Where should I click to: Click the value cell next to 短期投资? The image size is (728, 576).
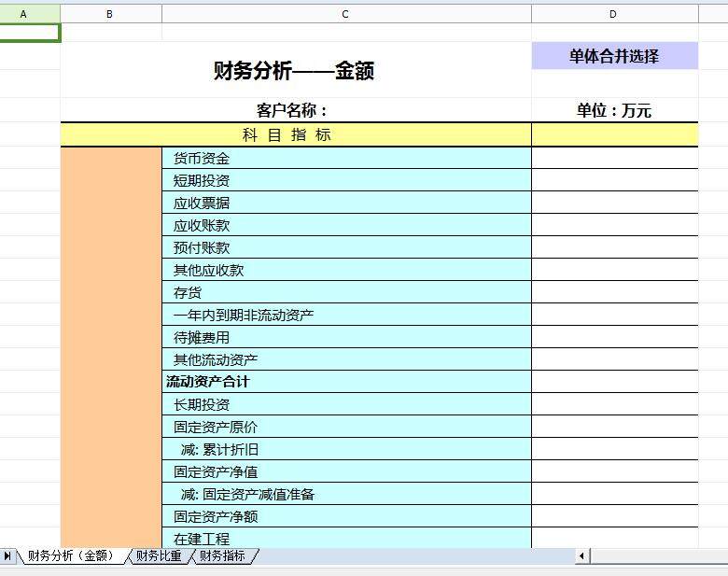click(614, 181)
